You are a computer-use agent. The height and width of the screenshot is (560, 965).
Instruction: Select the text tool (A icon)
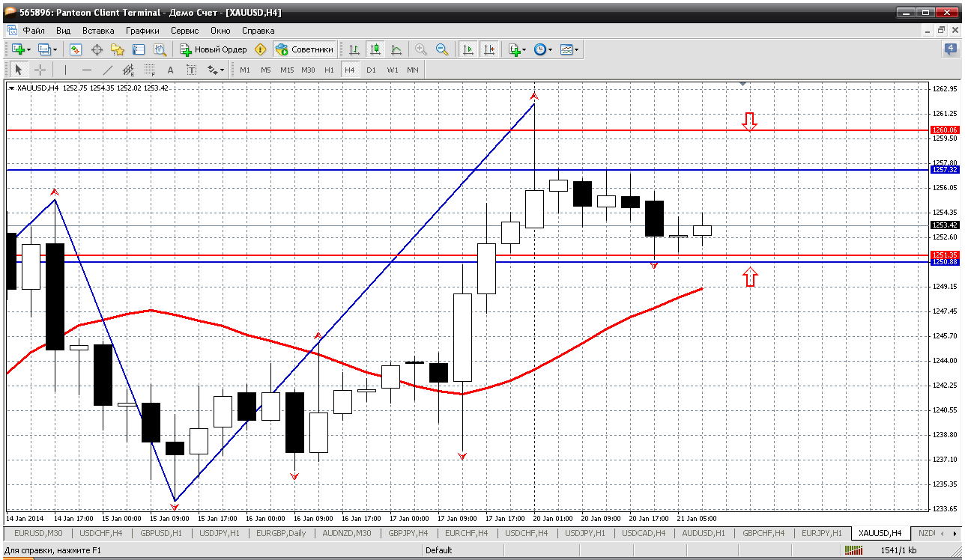(x=170, y=70)
